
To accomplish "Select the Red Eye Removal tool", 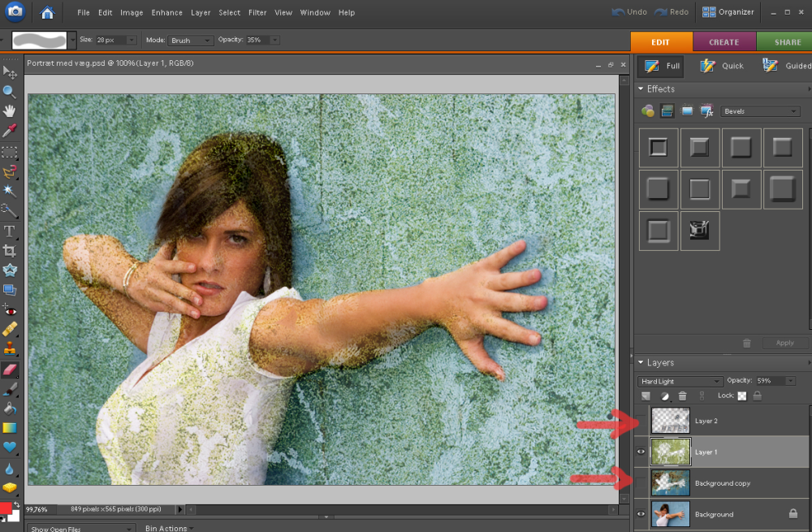I will 10,310.
